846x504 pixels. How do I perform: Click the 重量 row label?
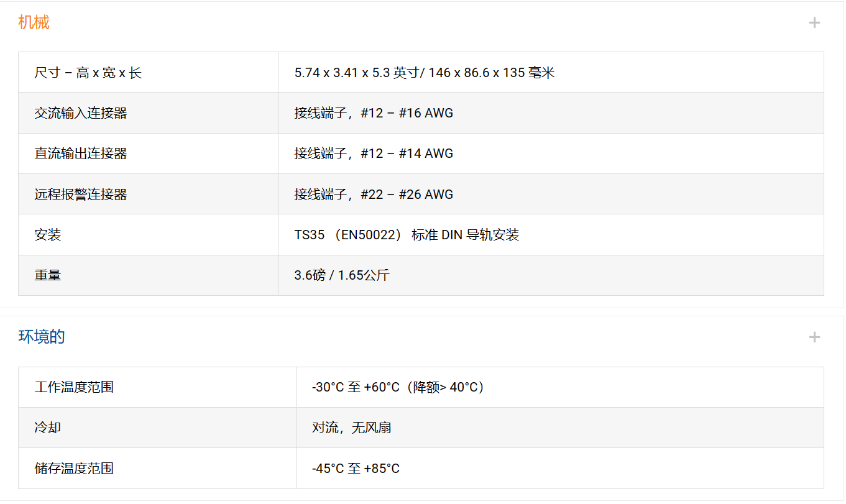click(48, 275)
